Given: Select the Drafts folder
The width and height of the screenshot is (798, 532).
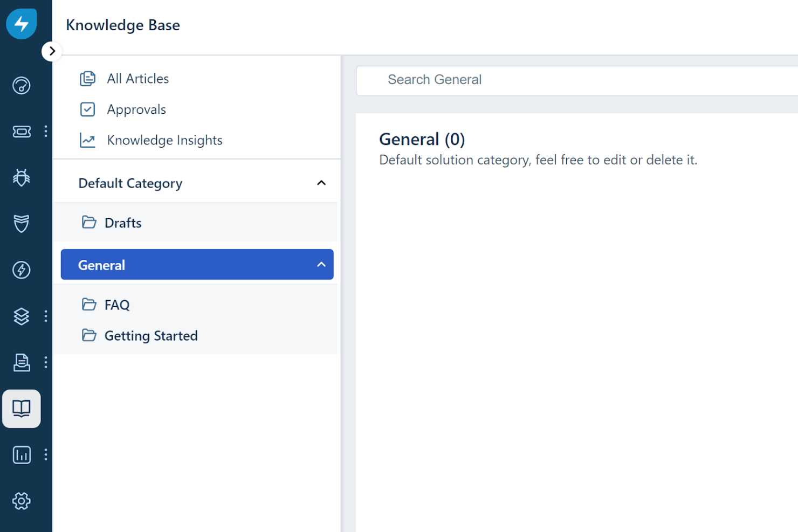Looking at the screenshot, I should pos(123,222).
